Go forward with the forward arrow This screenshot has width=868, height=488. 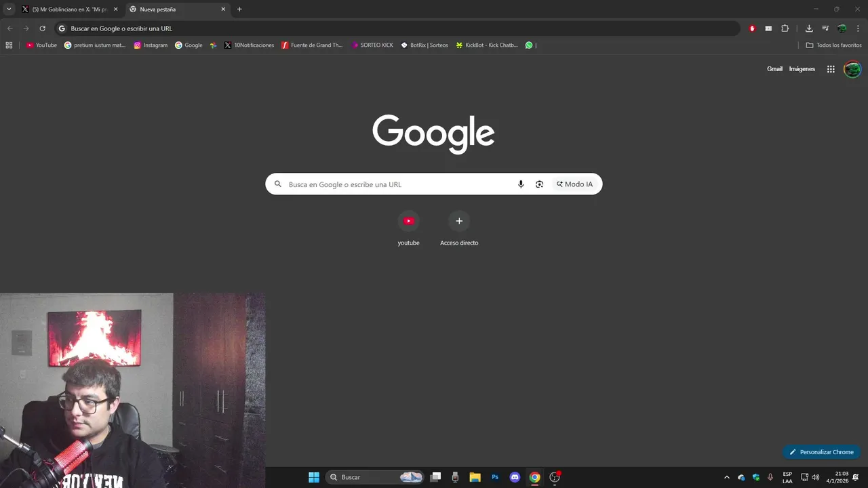click(x=26, y=28)
